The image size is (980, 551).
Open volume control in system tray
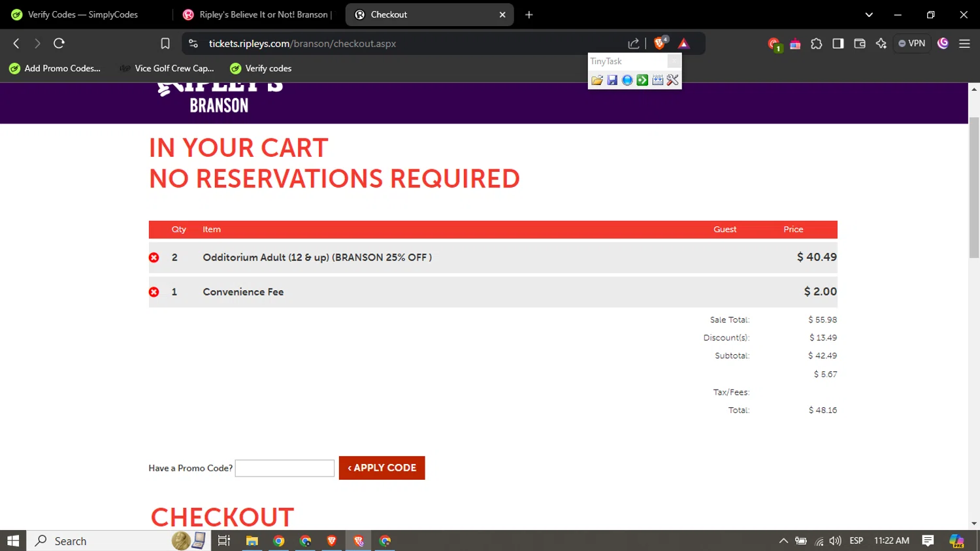tap(835, 541)
